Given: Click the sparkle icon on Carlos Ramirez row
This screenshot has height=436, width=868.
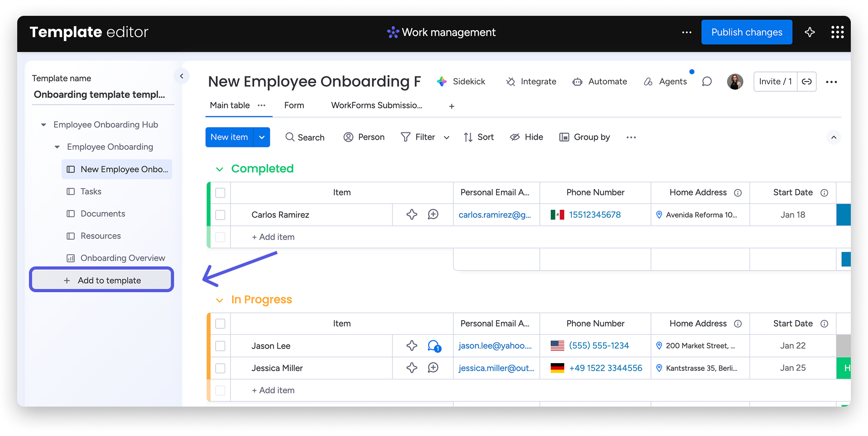Looking at the screenshot, I should [411, 214].
